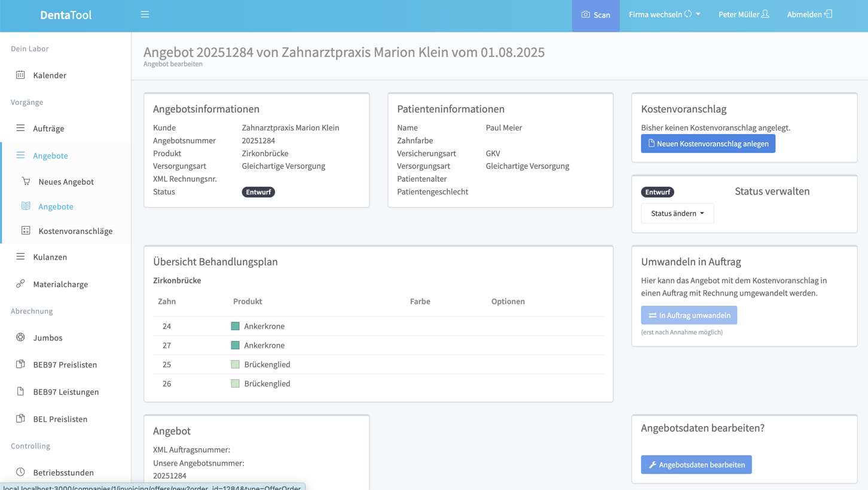Click the shopping cart icon for Neues Angebot
This screenshot has height=490, width=868.
click(x=26, y=181)
